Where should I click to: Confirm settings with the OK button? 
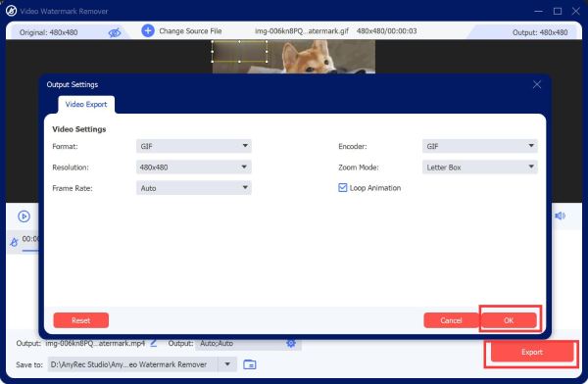(x=509, y=320)
